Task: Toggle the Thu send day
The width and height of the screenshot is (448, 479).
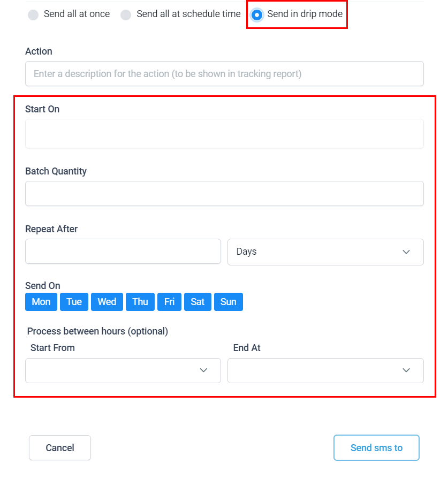Action: point(140,302)
